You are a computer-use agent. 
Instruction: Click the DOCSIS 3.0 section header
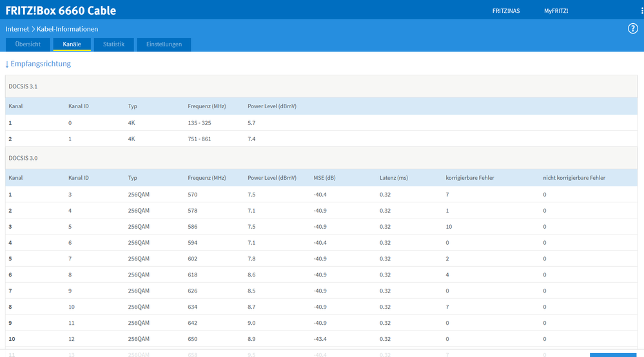tap(23, 158)
